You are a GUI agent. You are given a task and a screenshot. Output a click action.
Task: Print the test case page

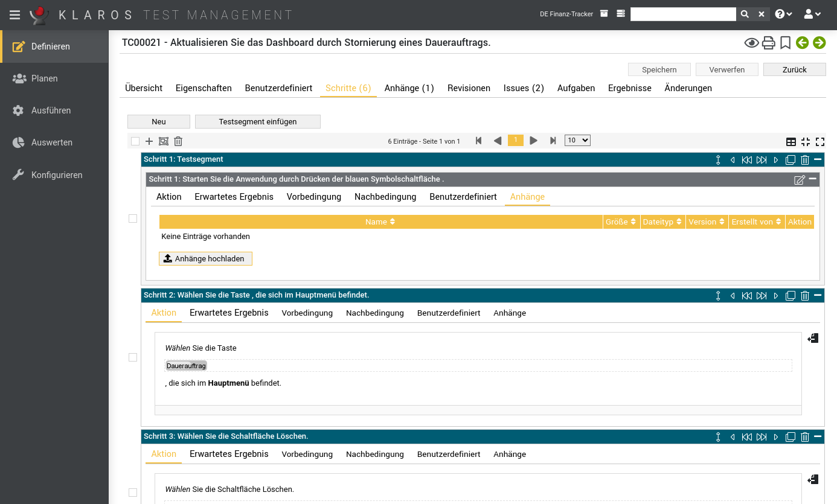[x=768, y=43]
